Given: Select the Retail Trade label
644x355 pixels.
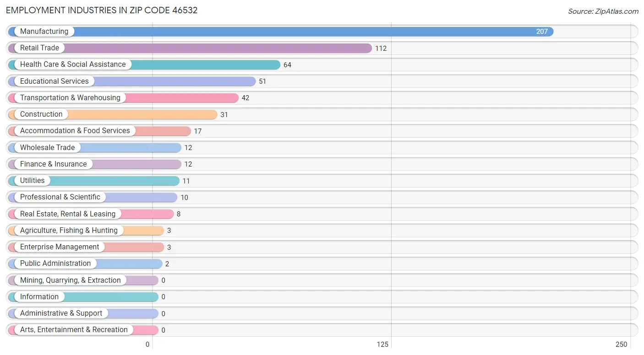Looking at the screenshot, I should coord(39,48).
